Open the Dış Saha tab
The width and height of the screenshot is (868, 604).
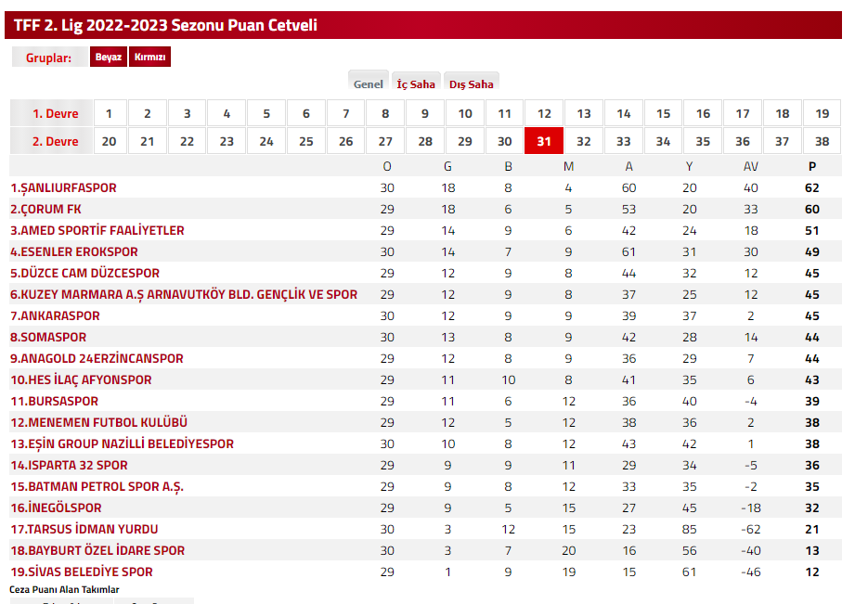[x=472, y=84]
